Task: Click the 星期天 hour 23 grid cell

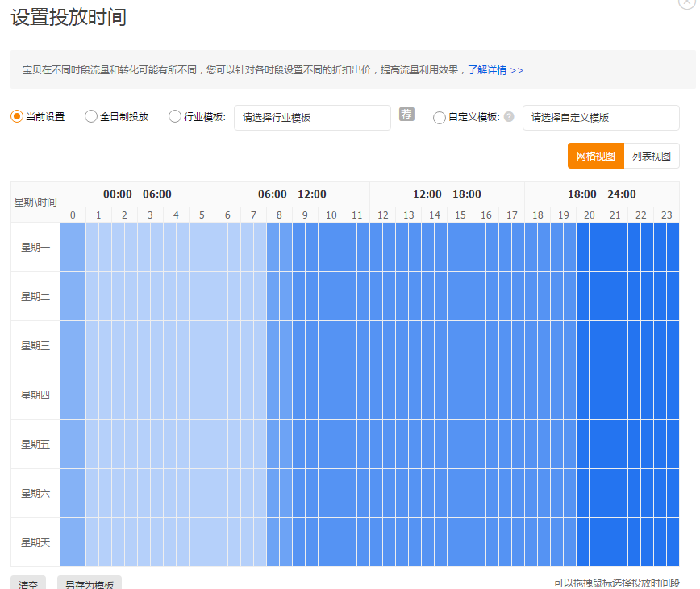Action: 667,542
